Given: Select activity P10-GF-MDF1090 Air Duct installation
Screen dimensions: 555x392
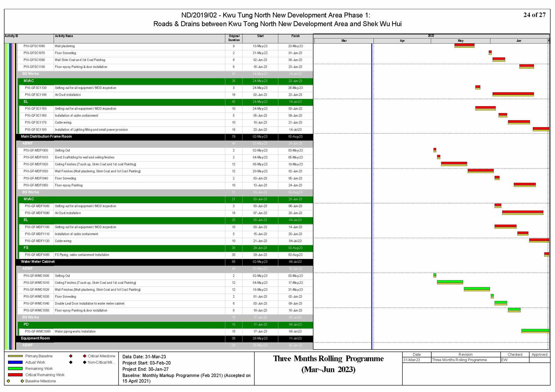Looking at the screenshot, I should pos(68,213).
